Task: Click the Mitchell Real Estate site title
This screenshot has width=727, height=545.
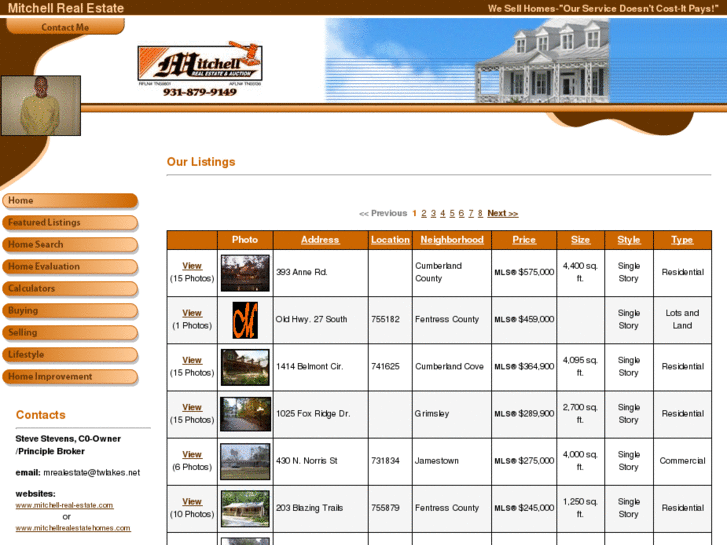Action: coord(66,8)
